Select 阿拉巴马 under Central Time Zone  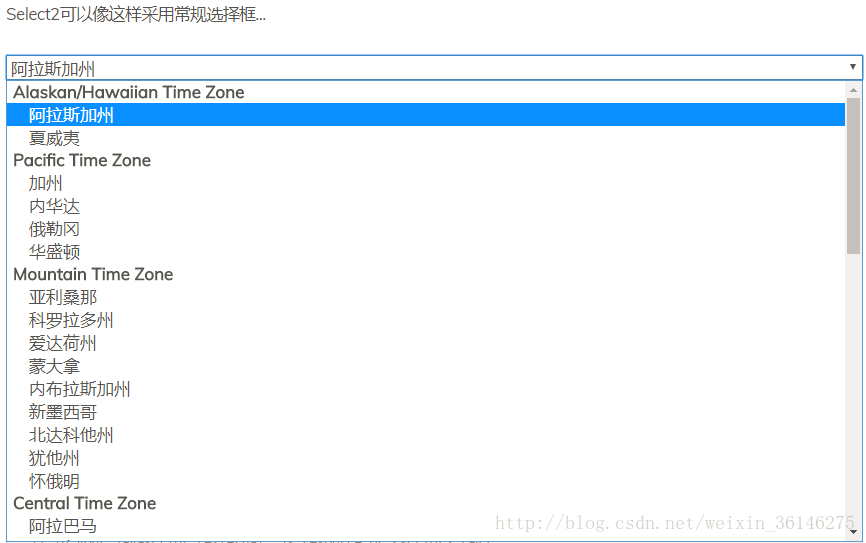point(63,526)
